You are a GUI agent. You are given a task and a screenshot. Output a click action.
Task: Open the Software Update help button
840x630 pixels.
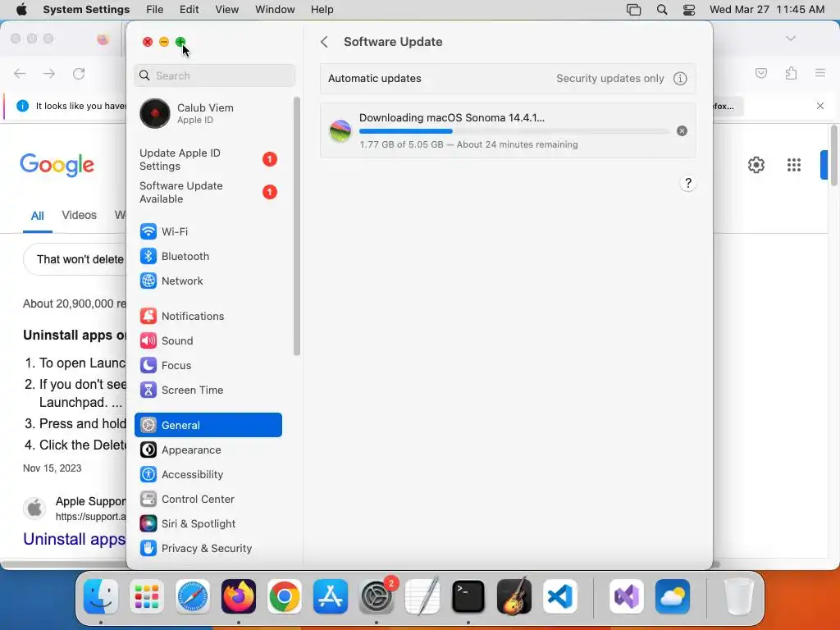[688, 183]
